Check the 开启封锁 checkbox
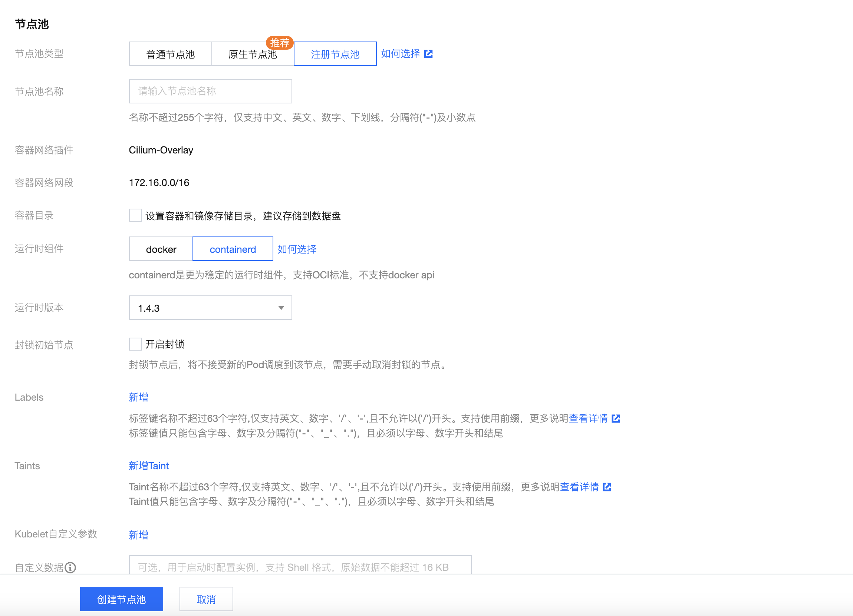 135,344
